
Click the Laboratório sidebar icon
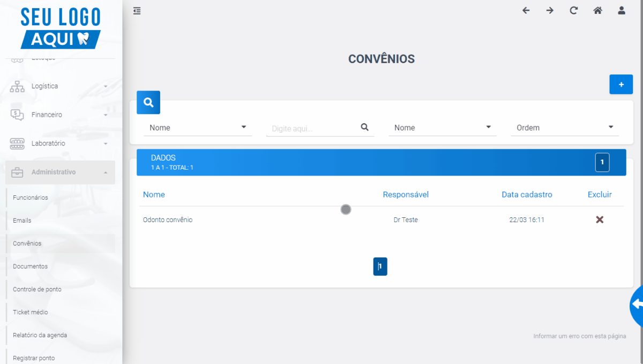17,143
